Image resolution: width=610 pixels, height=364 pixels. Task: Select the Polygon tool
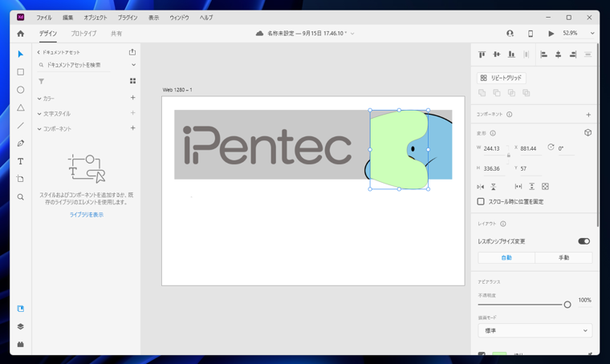coord(21,107)
